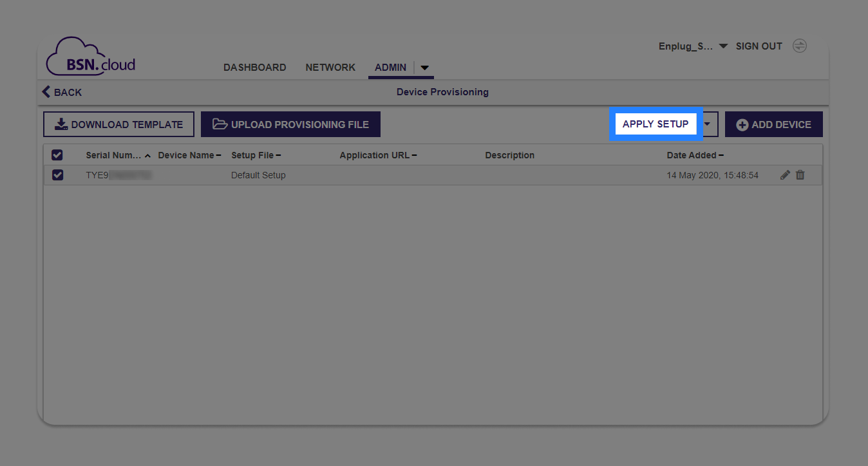Uncheck the TYE9 device row checkbox
Viewport: 868px width, 466px height.
[57, 174]
